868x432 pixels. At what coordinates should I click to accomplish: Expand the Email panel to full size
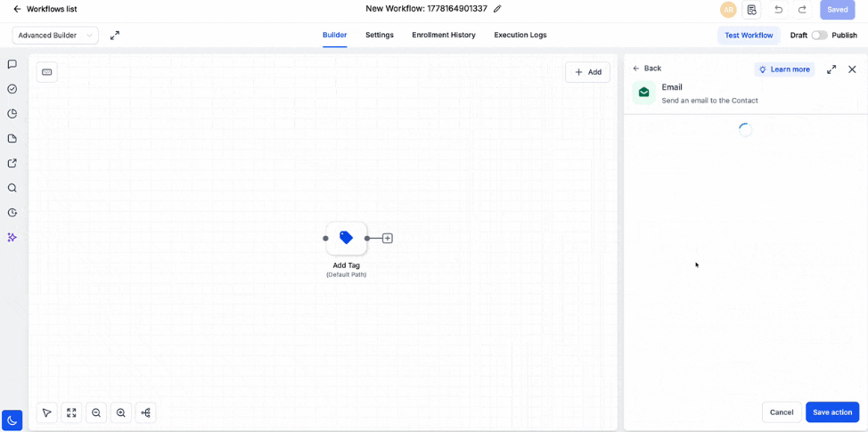(831, 69)
